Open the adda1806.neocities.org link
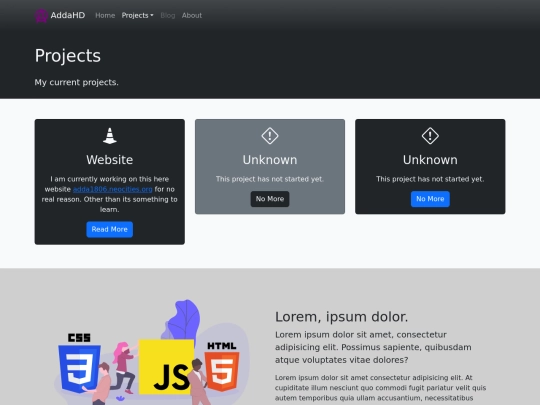This screenshot has height=405, width=540. pos(113,189)
